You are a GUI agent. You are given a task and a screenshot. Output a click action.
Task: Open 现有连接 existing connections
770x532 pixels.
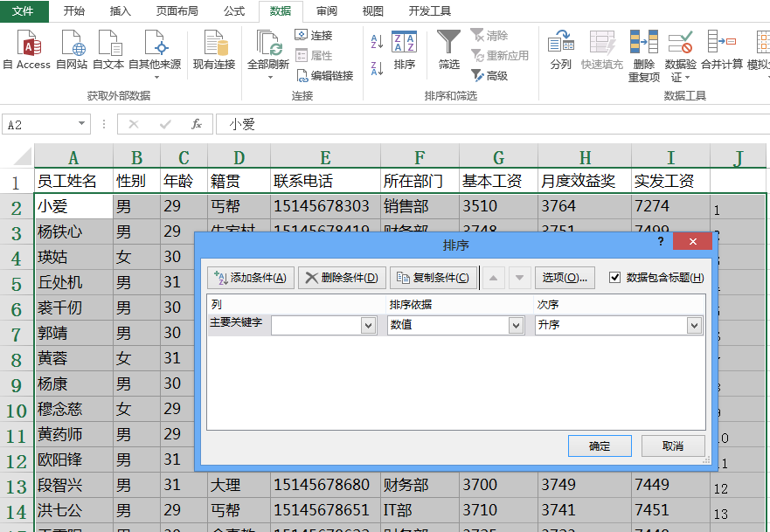tap(214, 49)
